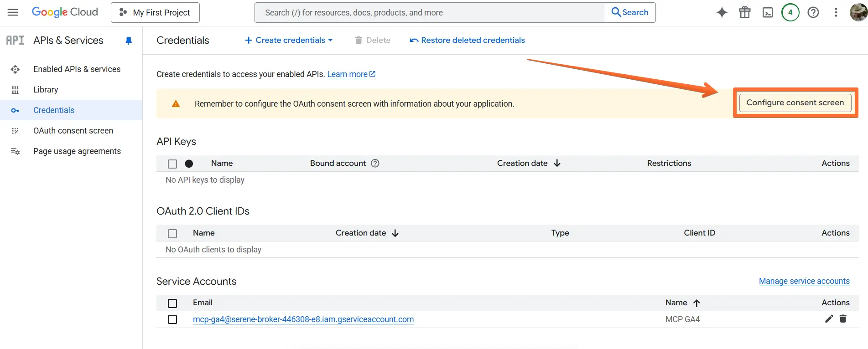Open the user account avatar
Screen dimensions: 868x349
(858, 12)
